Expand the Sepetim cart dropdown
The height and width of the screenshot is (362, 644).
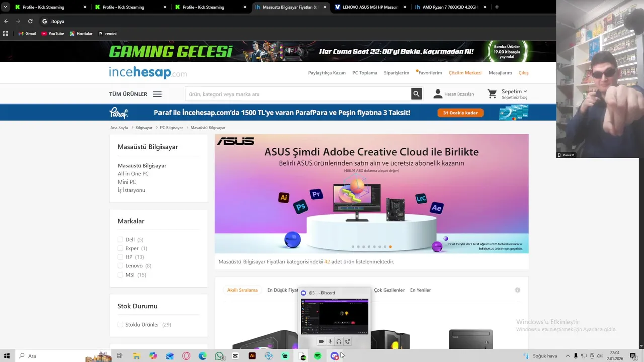(x=514, y=92)
